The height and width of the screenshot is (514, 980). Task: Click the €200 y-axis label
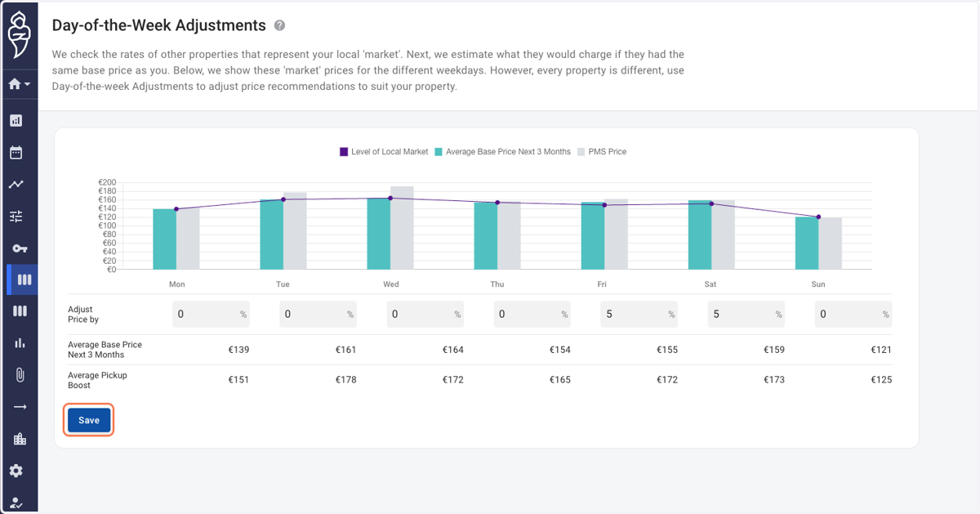(107, 183)
